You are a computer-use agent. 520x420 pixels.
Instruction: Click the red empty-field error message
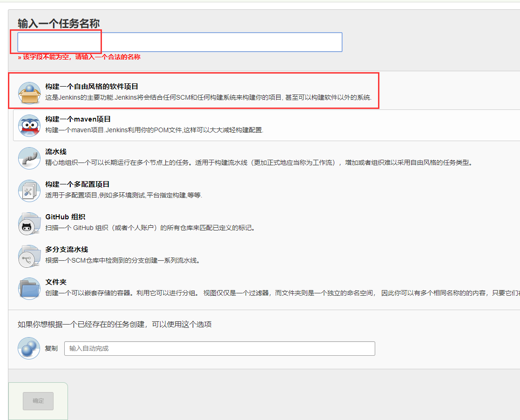(x=79, y=57)
